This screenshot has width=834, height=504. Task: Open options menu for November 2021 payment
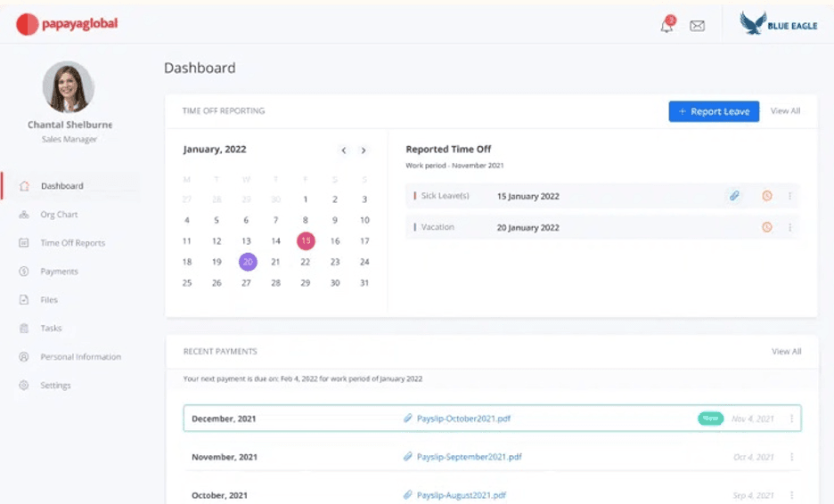point(791,457)
